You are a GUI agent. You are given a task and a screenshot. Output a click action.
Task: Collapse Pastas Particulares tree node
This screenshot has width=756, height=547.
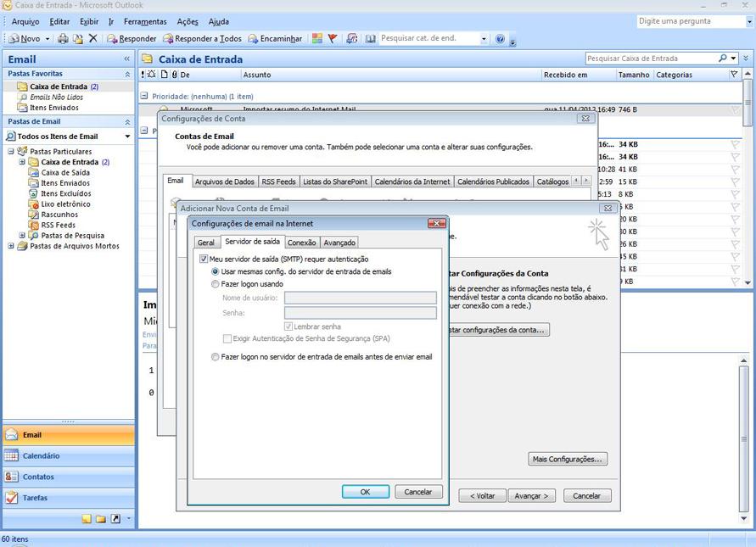pos(11,151)
